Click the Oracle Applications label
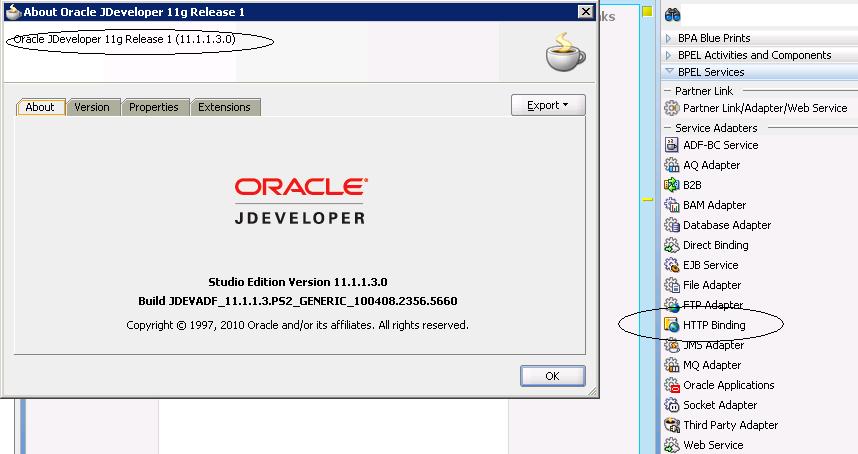Image resolution: width=858 pixels, height=454 pixels. [728, 385]
